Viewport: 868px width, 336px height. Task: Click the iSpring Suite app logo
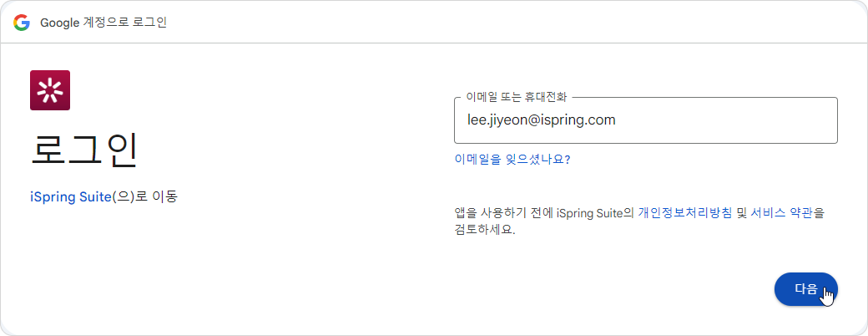pos(50,90)
